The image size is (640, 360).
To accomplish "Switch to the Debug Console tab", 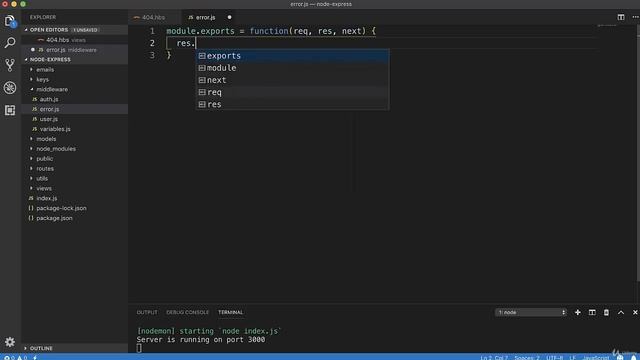I will coord(187,312).
